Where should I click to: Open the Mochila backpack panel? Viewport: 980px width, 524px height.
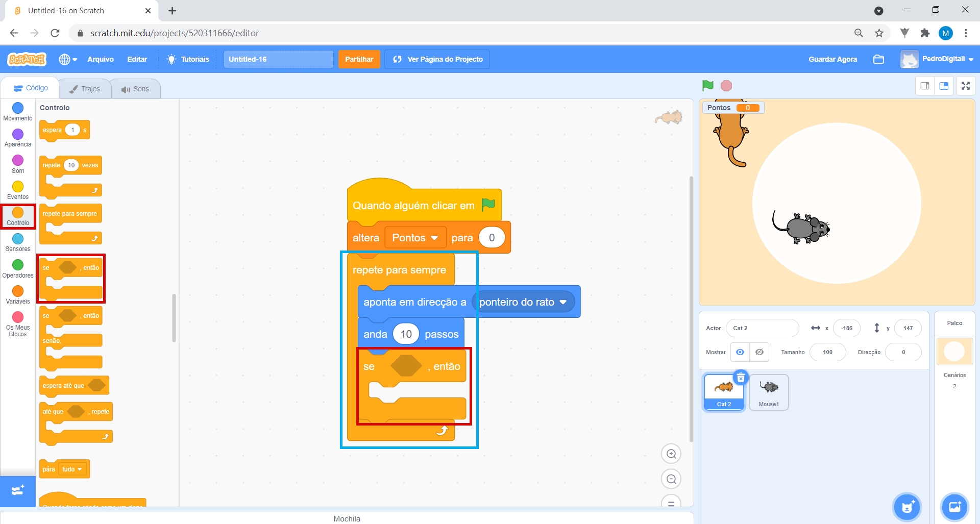point(347,518)
